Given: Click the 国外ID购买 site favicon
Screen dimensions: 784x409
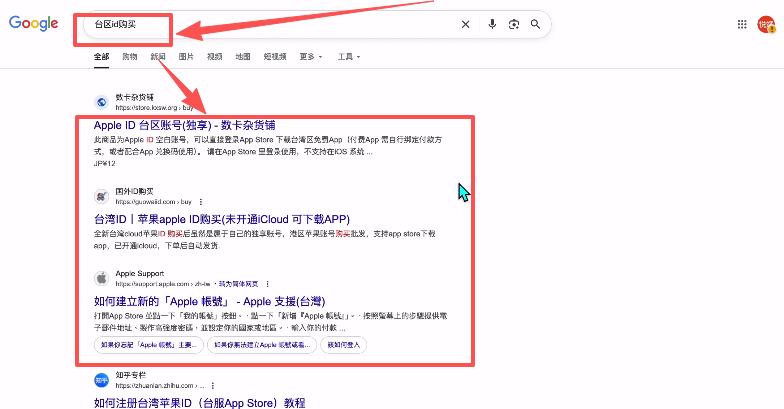Looking at the screenshot, I should (x=102, y=196).
